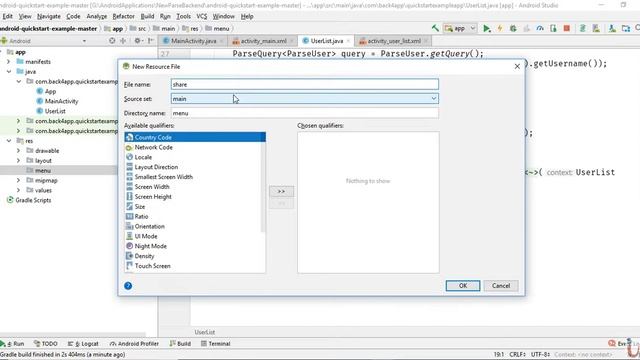Image resolution: width=640 pixels, height=360 pixels.
Task: Click the Profile app toolbar icon
Action: [x=540, y=29]
